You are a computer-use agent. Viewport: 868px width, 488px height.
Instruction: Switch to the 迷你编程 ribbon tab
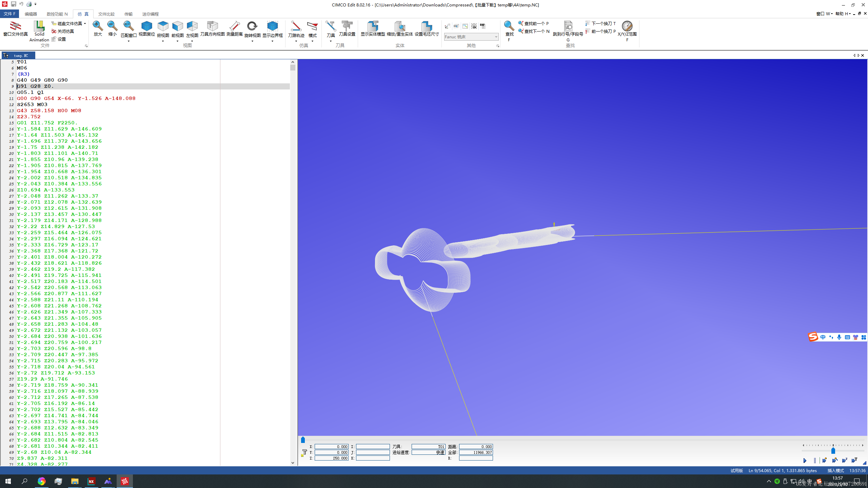pos(150,14)
